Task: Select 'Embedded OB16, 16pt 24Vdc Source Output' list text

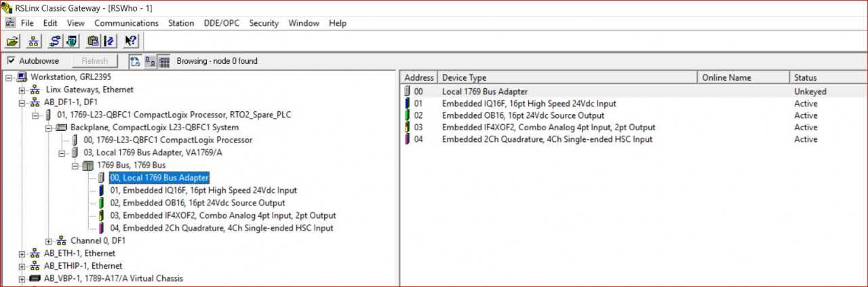Action: (523, 115)
